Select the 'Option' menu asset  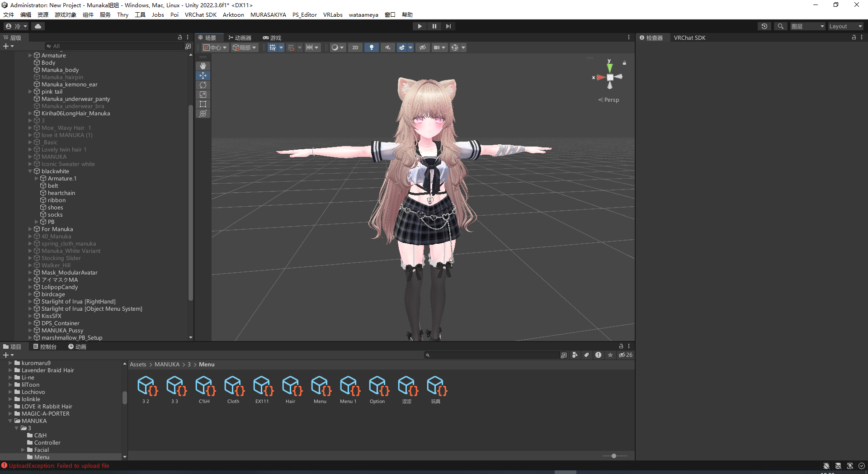[x=377, y=389]
